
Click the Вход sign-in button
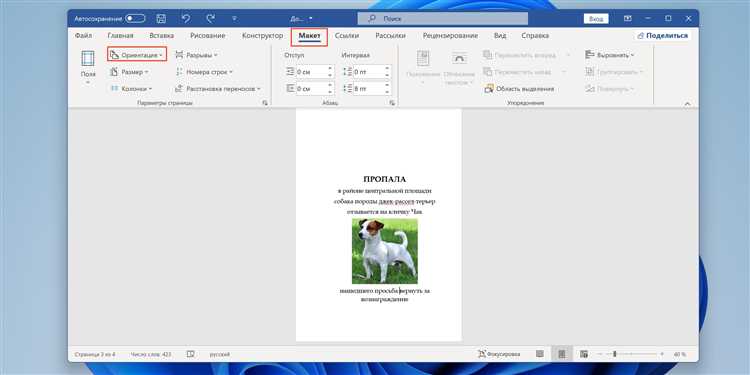(596, 19)
